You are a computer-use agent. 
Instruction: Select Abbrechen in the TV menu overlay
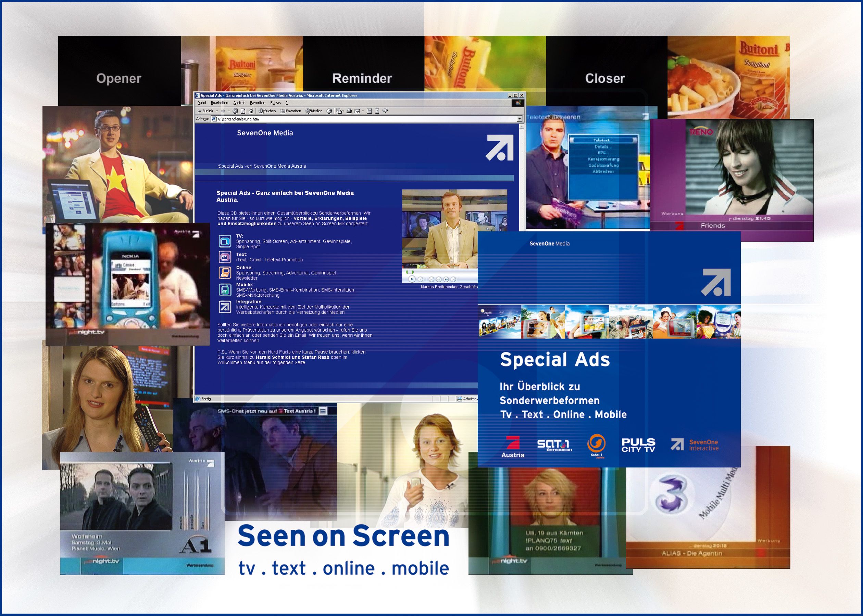603,171
